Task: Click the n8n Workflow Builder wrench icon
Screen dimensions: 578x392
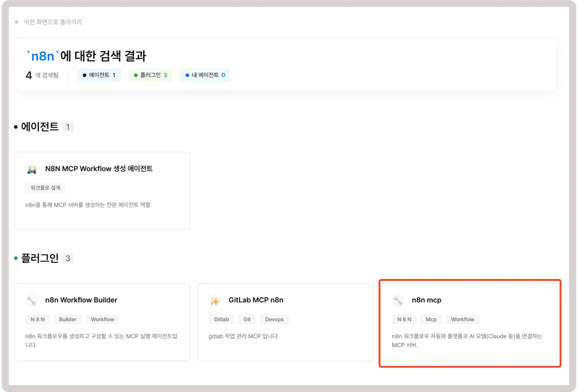Action: (x=32, y=300)
